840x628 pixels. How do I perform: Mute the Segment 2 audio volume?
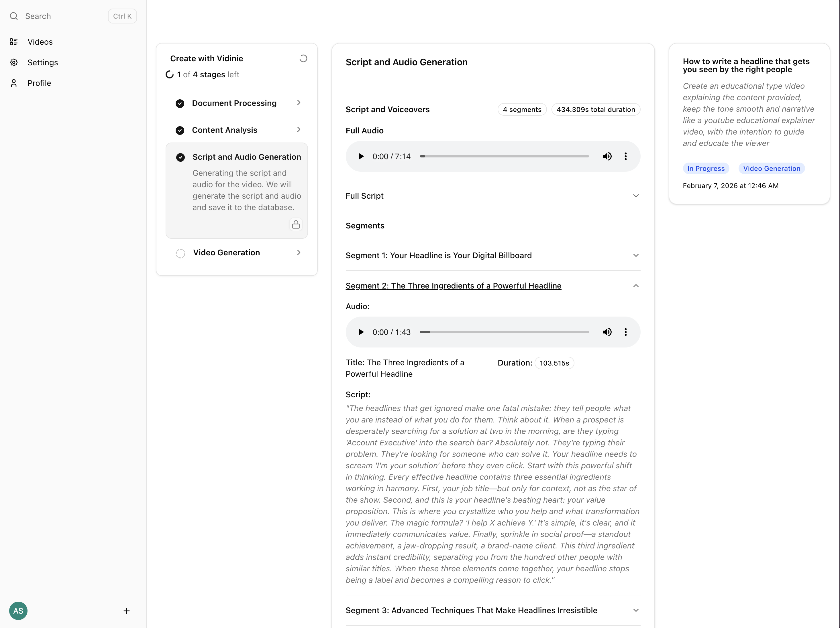(607, 332)
